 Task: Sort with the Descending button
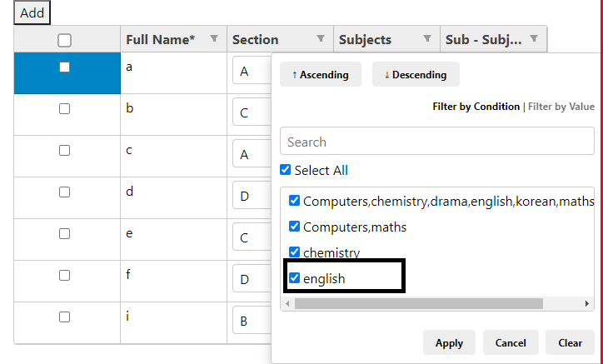pos(416,74)
